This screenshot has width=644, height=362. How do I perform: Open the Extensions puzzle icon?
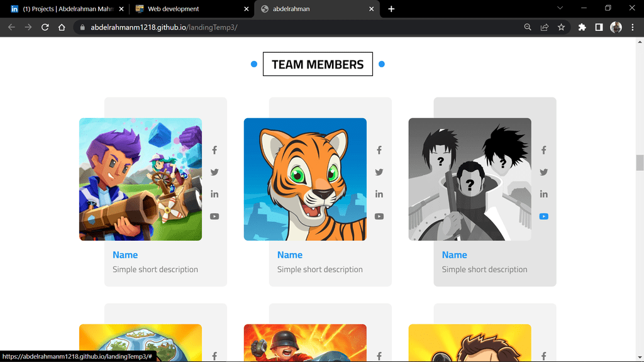tap(582, 27)
